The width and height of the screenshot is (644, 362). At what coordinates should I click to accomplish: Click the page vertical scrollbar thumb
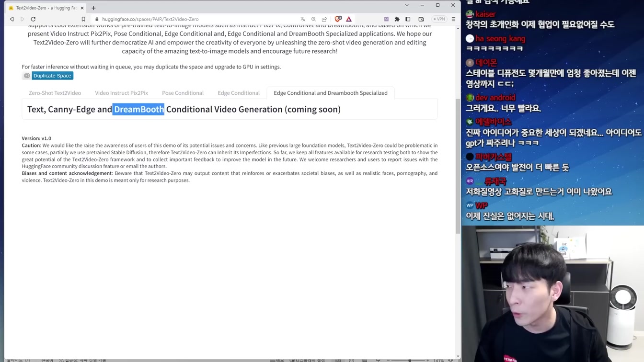(x=458, y=166)
